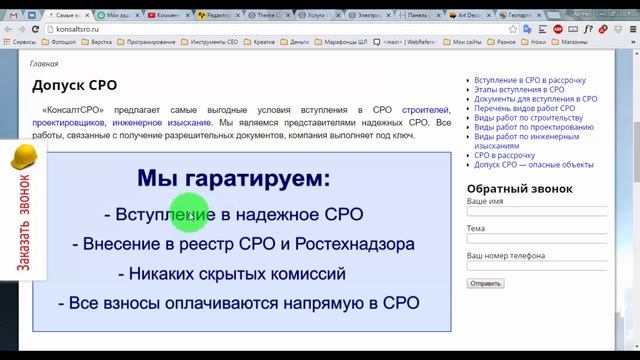This screenshot has width=640, height=360.
Task: Follow the инженерное изыскание link
Action: [162, 122]
